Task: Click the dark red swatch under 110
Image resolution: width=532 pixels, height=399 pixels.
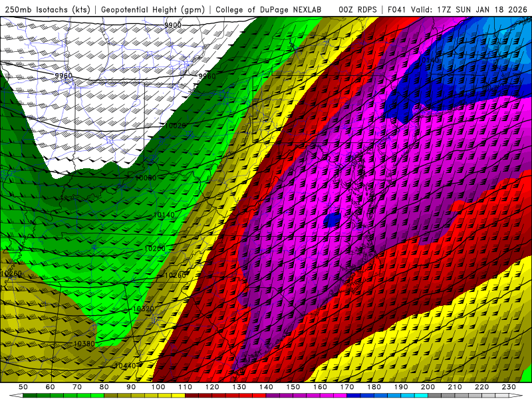Action: pyautogui.click(x=192, y=396)
